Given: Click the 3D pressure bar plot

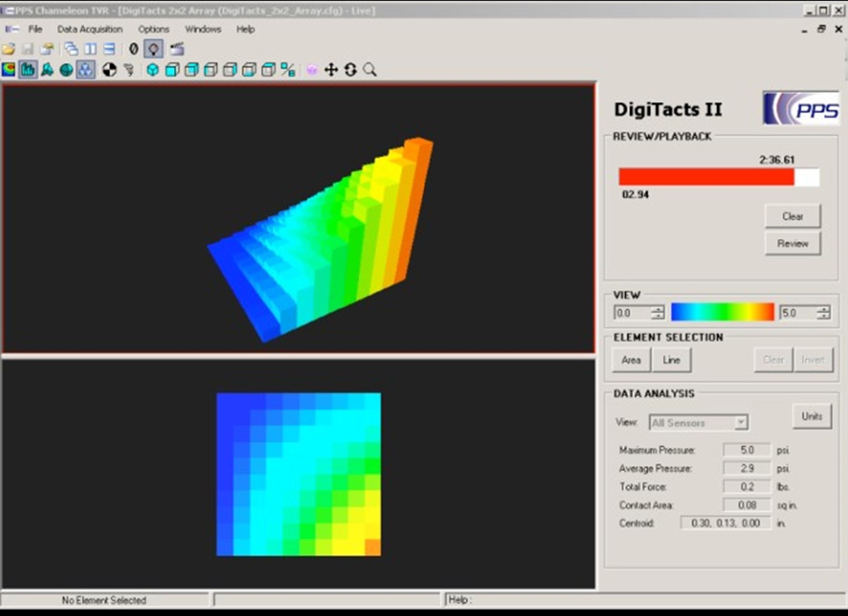Looking at the screenshot, I should (x=321, y=240).
